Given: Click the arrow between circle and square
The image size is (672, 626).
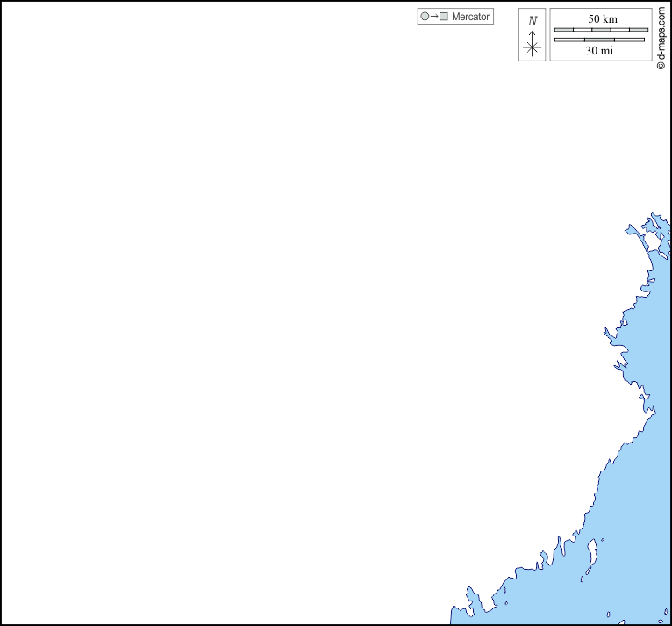Looking at the screenshot, I should 434,17.
